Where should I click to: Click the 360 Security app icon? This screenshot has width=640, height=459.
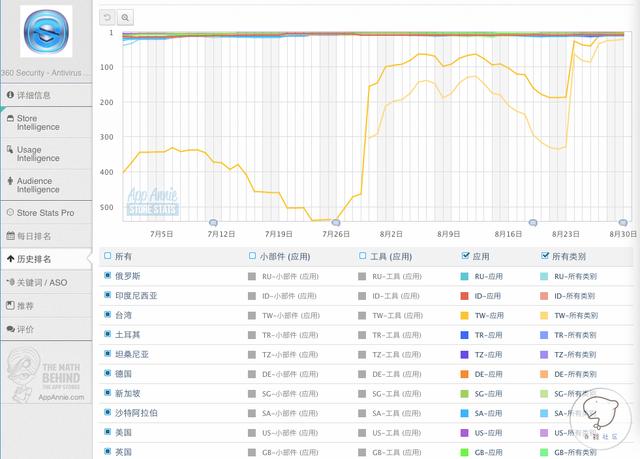click(x=46, y=32)
